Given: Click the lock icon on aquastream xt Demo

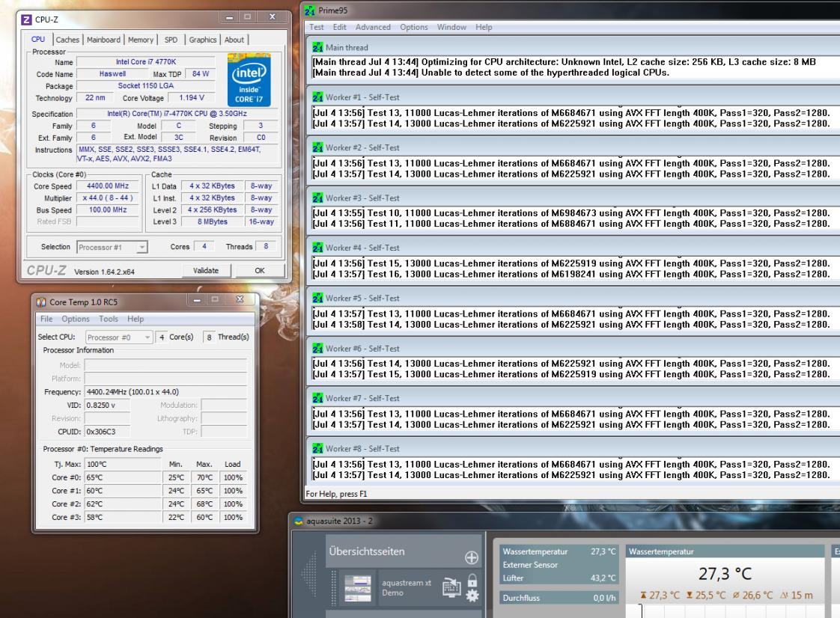Looking at the screenshot, I should tap(472, 580).
